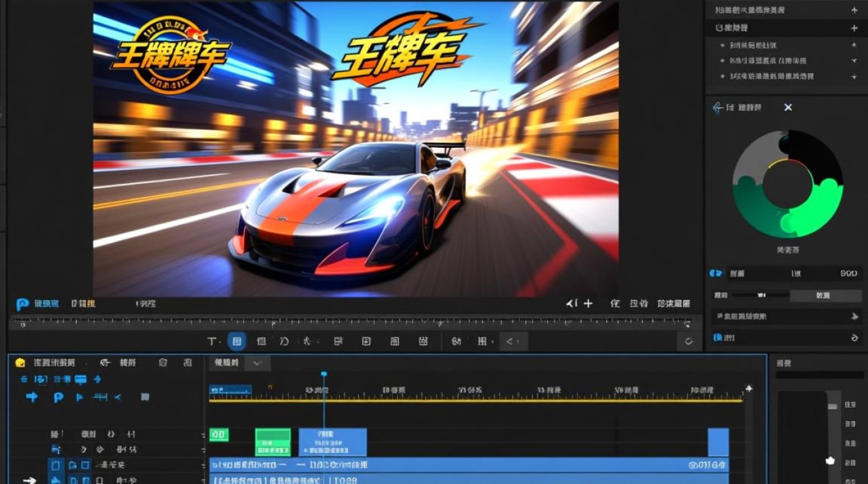Click the highlighted blue tool beside the T tool

point(237,341)
